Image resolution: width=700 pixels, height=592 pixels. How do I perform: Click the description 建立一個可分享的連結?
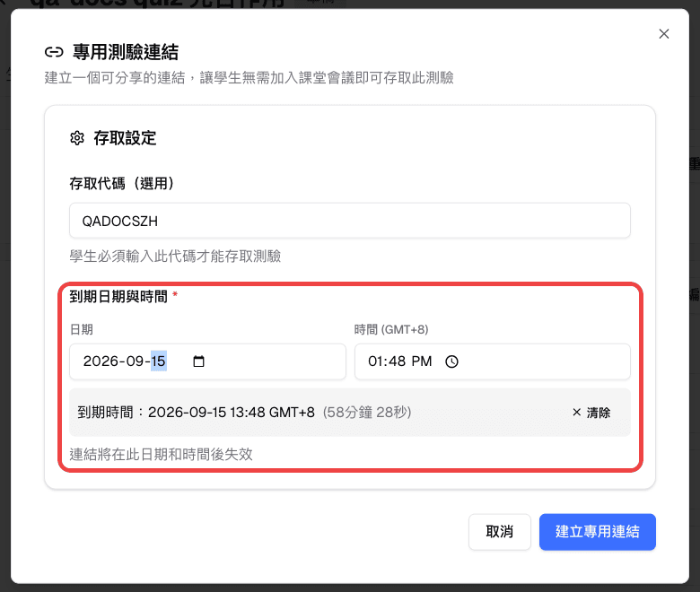[115, 78]
